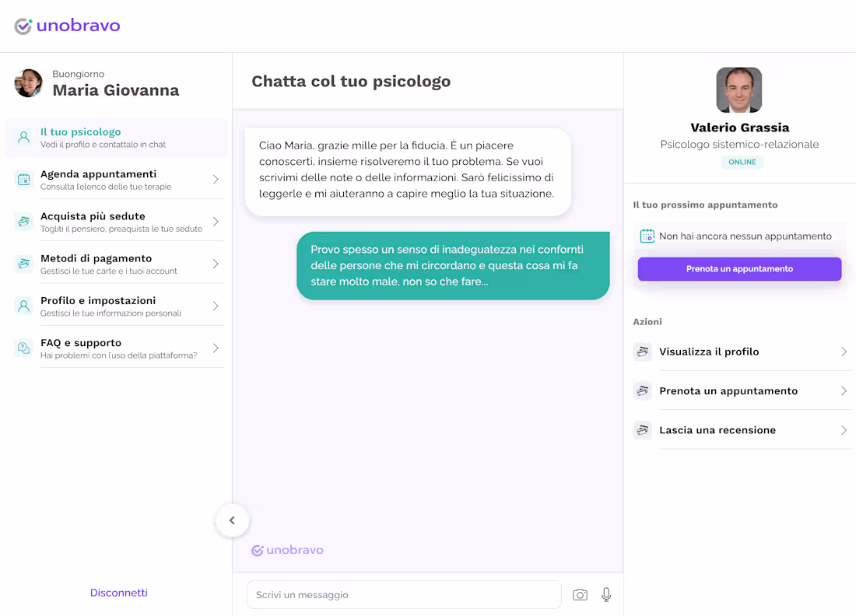Click the camera icon in message bar
Viewport: 856px width, 616px height.
[580, 595]
